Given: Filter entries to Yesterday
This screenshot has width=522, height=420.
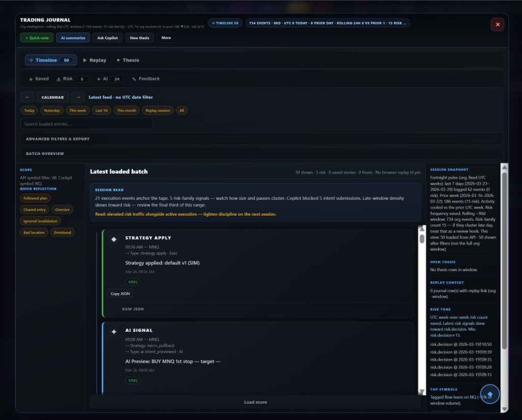Looking at the screenshot, I should click(52, 111).
